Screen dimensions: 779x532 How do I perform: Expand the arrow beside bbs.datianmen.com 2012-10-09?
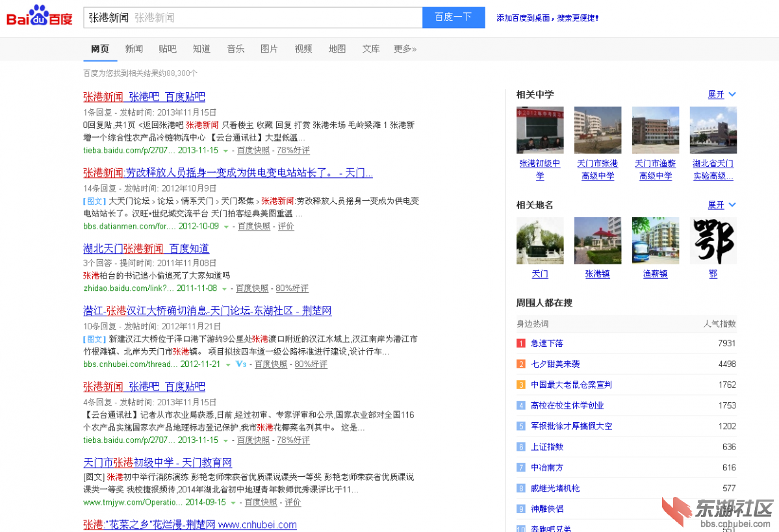pos(226,227)
